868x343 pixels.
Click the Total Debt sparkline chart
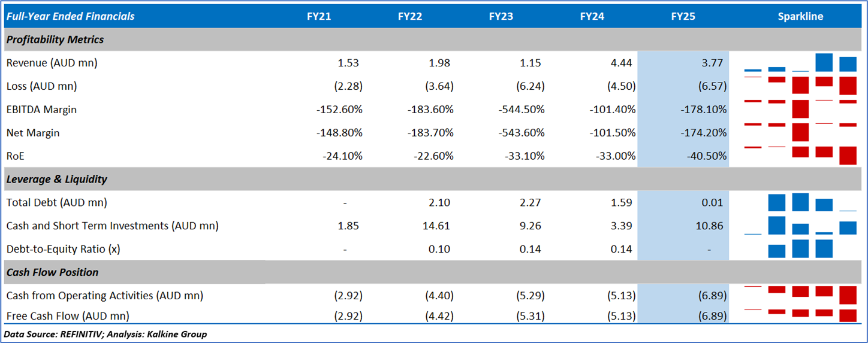tap(800, 202)
